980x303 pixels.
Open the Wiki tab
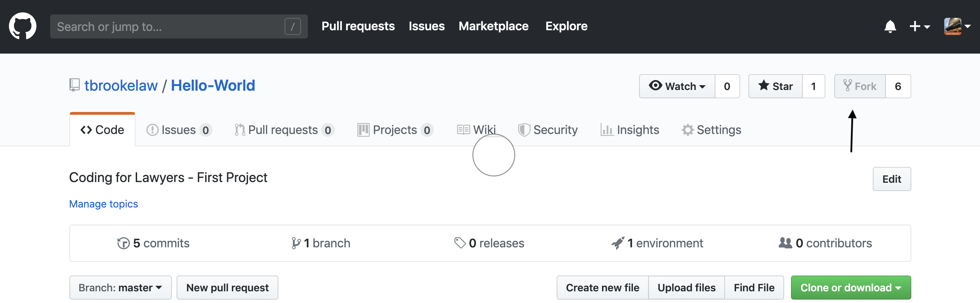click(476, 130)
